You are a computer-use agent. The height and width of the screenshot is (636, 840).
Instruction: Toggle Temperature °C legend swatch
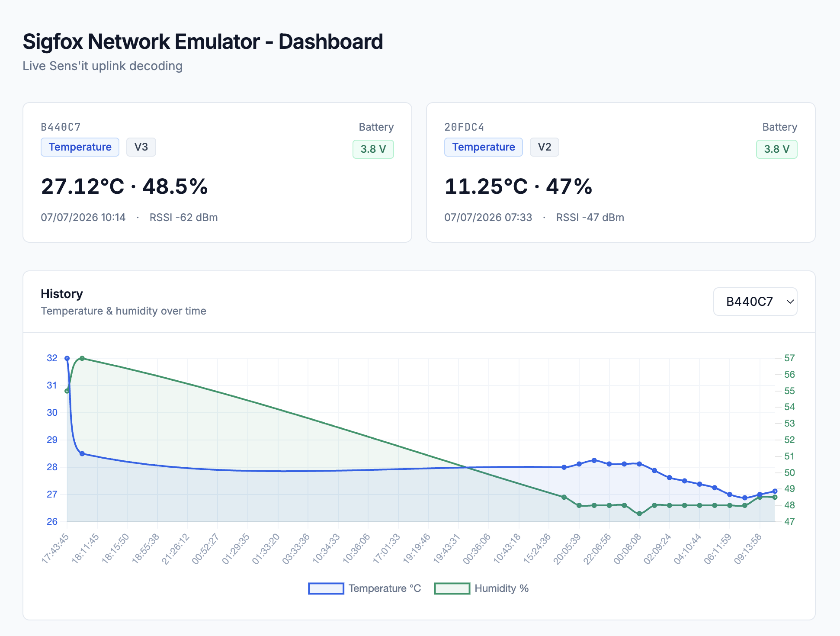tap(326, 588)
